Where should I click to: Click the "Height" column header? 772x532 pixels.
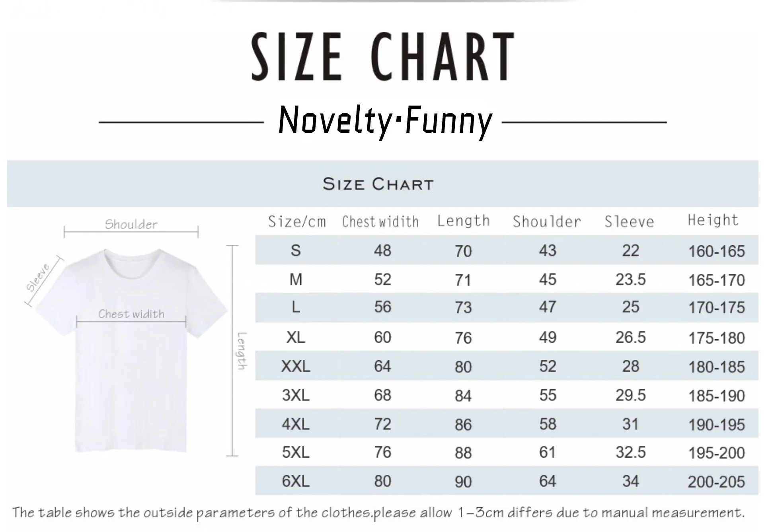[713, 220]
